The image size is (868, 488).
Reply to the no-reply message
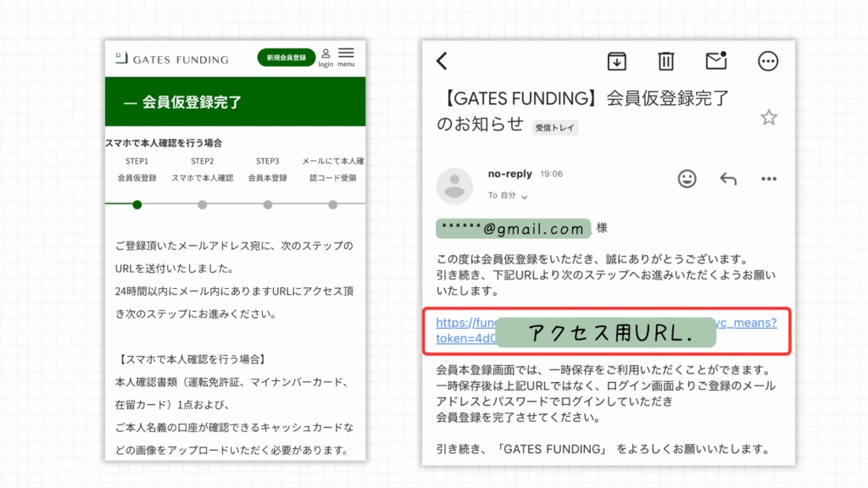coord(728,179)
